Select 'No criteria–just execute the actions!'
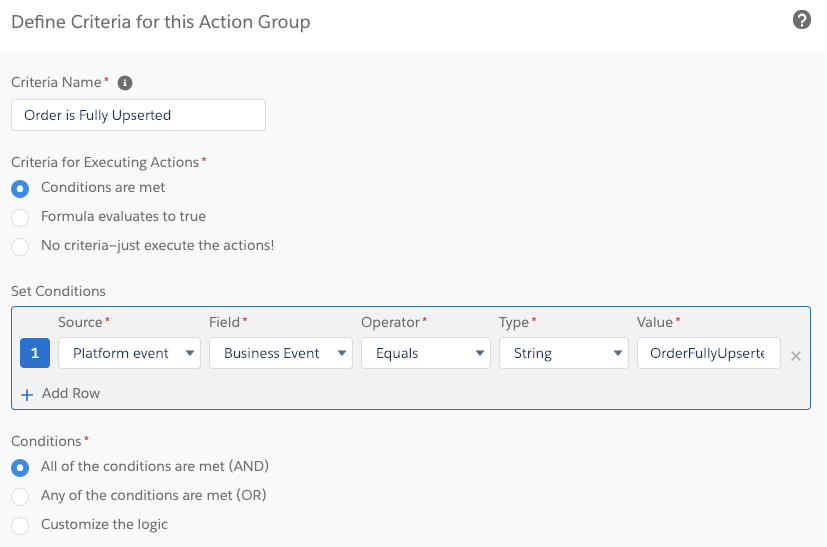The image size is (827, 547). click(x=20, y=246)
